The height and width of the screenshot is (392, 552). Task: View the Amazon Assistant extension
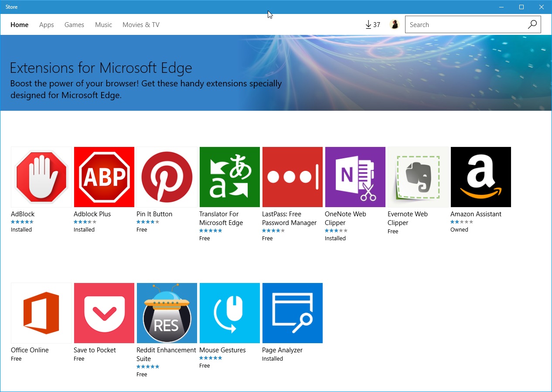coord(480,177)
